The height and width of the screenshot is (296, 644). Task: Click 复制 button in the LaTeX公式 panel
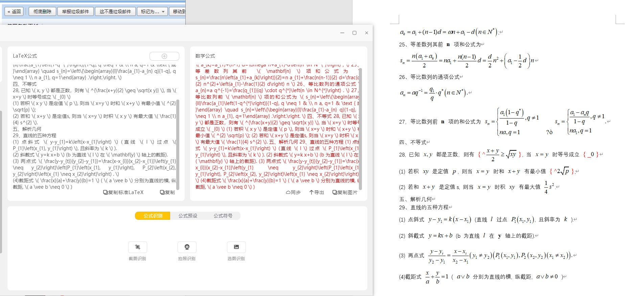[167, 192]
